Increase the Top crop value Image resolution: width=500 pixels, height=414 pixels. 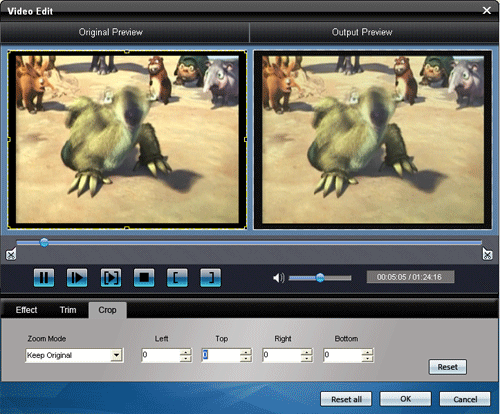(x=246, y=352)
